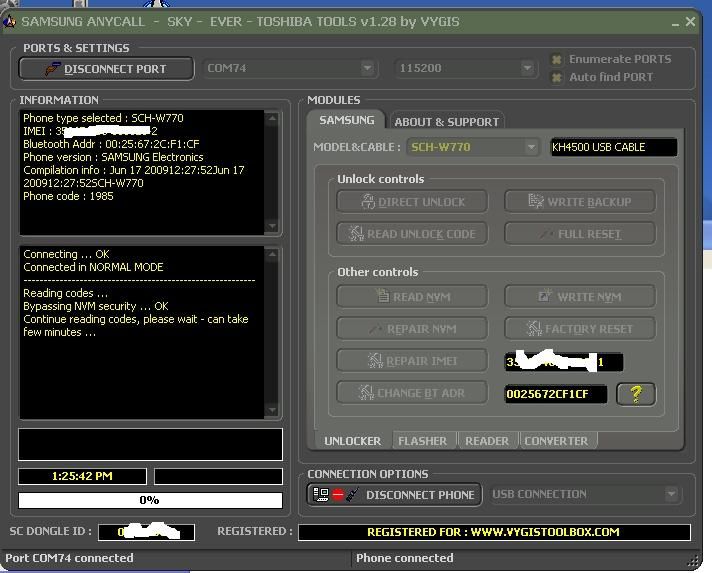Viewport: 712px width, 573px height.
Task: Click the bottom arrow of the log panel scrollbar
Action: [x=272, y=410]
